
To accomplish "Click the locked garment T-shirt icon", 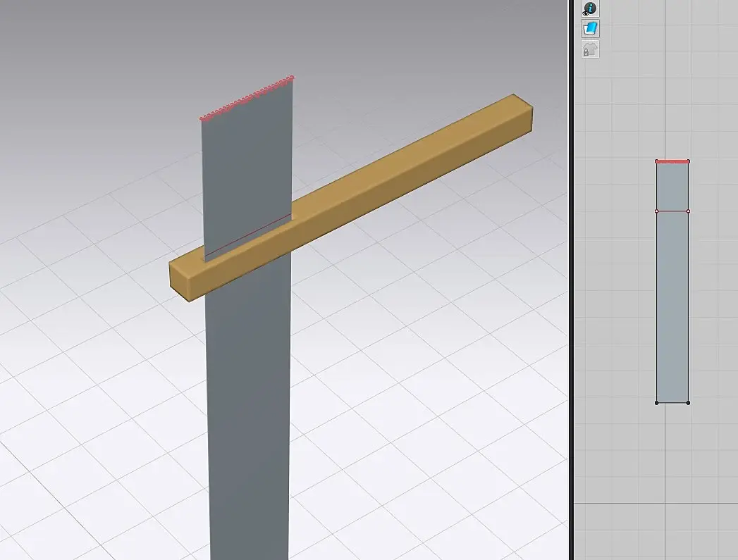I will click(x=590, y=49).
